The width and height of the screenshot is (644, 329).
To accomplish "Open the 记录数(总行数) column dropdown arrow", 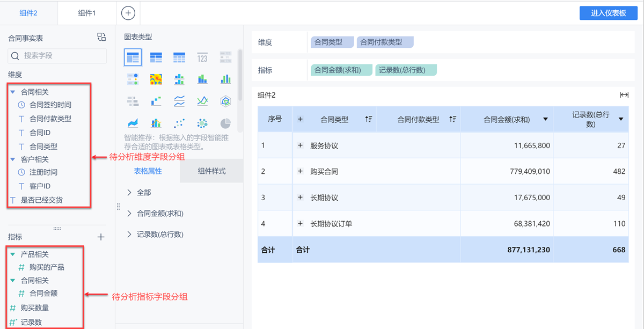I will (x=621, y=119).
